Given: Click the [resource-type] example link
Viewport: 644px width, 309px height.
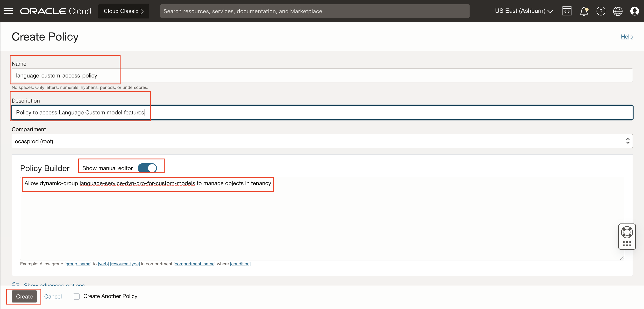Looking at the screenshot, I should coord(125,264).
